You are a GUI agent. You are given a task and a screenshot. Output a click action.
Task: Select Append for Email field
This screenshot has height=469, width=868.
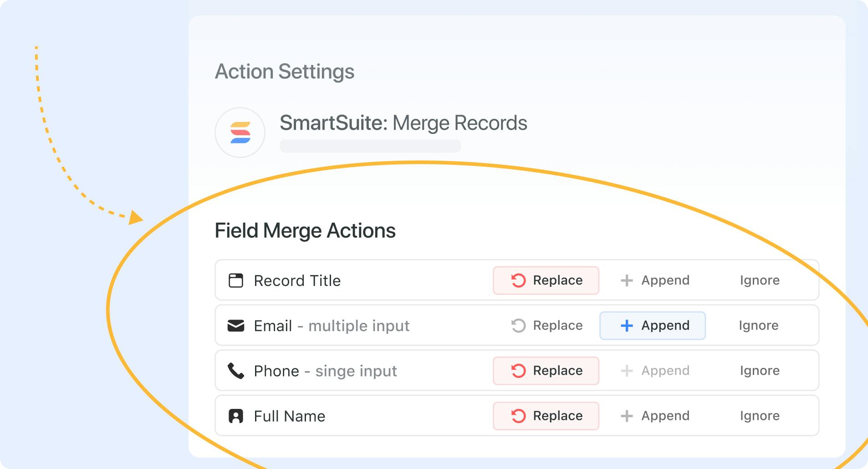coord(653,326)
